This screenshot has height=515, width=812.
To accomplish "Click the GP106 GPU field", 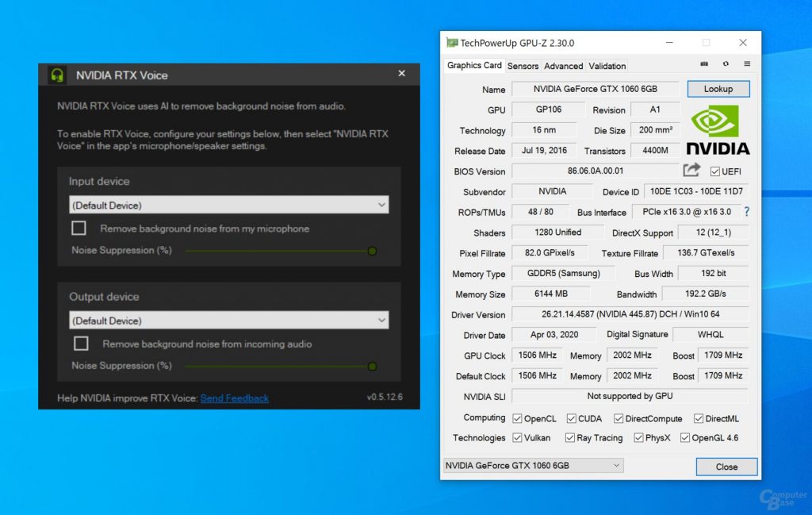I will [549, 110].
